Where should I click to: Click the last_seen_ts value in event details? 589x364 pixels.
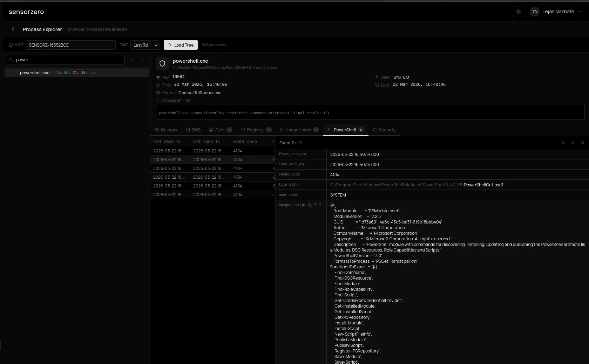354,164
